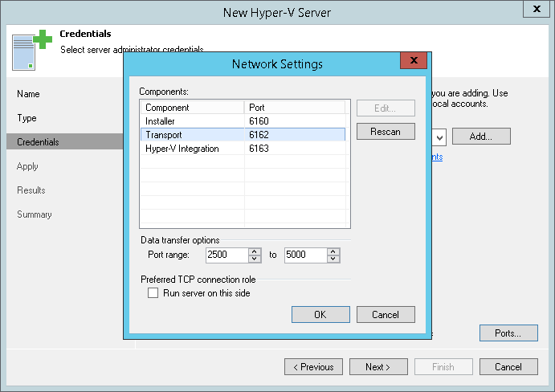This screenshot has height=392, width=555.
Task: Increase the ending port range value
Action: [333, 251]
